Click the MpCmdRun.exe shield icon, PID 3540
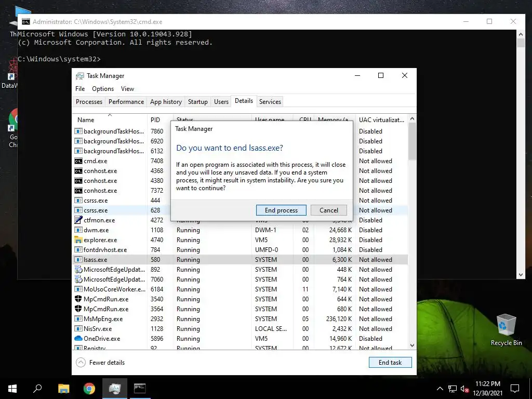This screenshot has width=532, height=399. pyautogui.click(x=78, y=299)
